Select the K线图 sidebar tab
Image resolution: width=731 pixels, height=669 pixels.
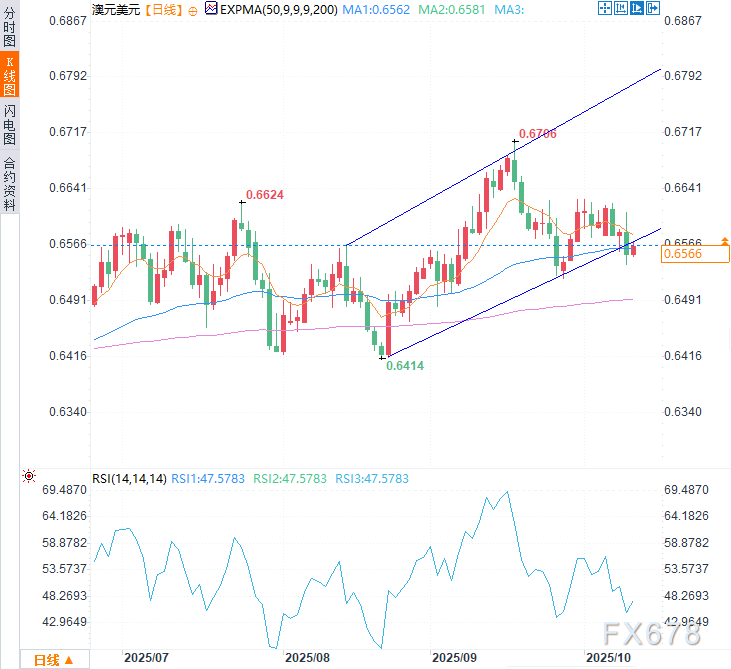click(x=9, y=76)
